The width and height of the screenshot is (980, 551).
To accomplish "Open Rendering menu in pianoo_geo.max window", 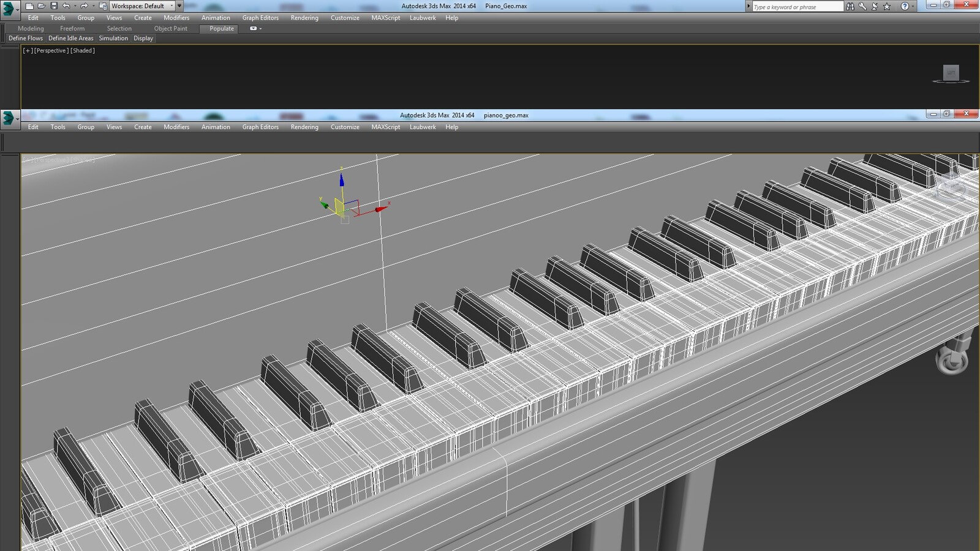I will (304, 127).
